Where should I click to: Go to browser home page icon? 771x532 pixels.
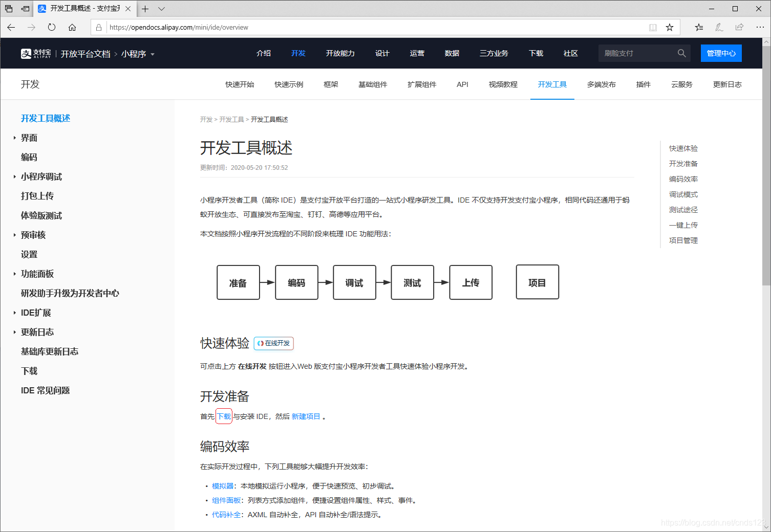pos(72,27)
